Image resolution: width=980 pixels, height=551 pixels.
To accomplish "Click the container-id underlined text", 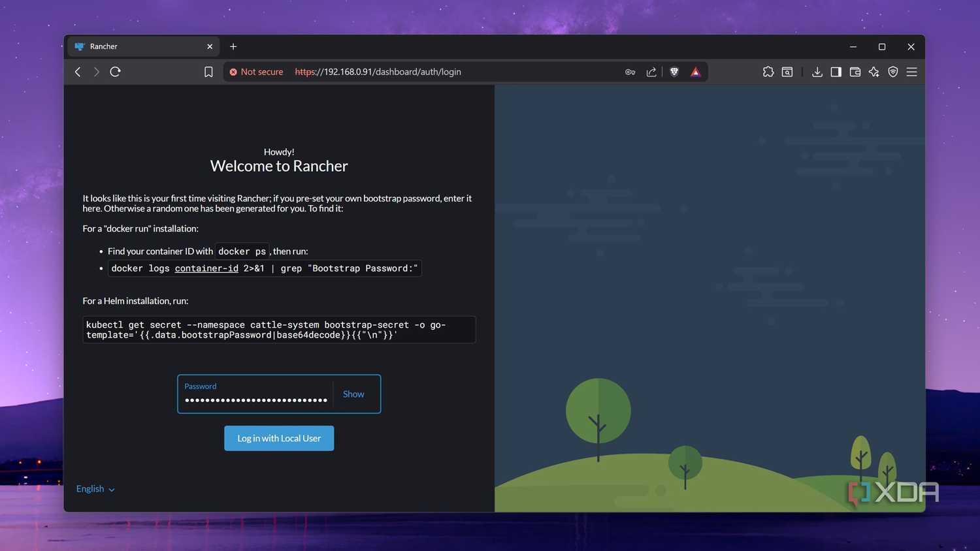I will point(206,268).
